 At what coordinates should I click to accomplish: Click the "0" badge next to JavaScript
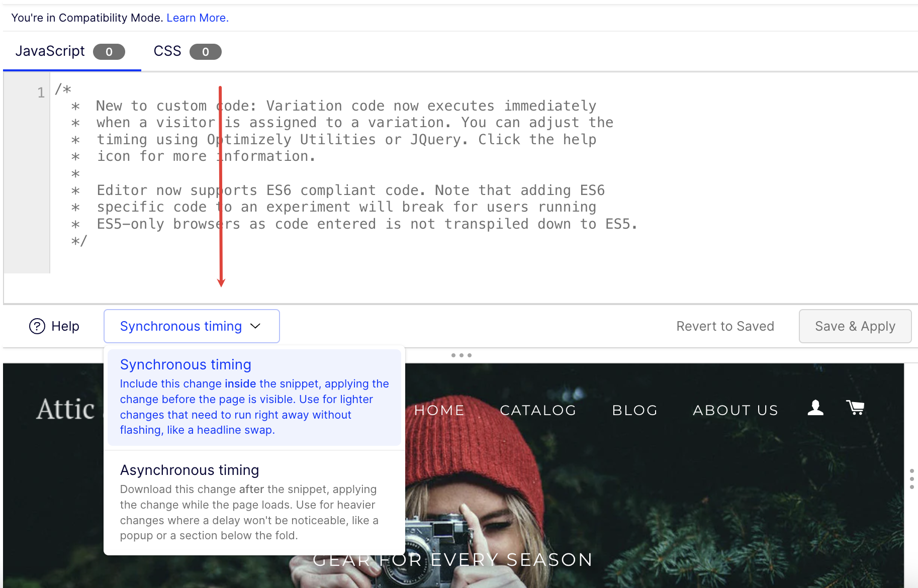pyautogui.click(x=109, y=52)
